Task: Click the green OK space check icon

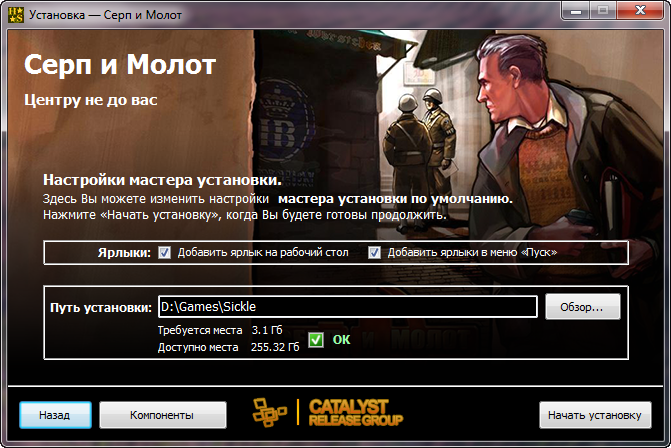Action: click(316, 340)
